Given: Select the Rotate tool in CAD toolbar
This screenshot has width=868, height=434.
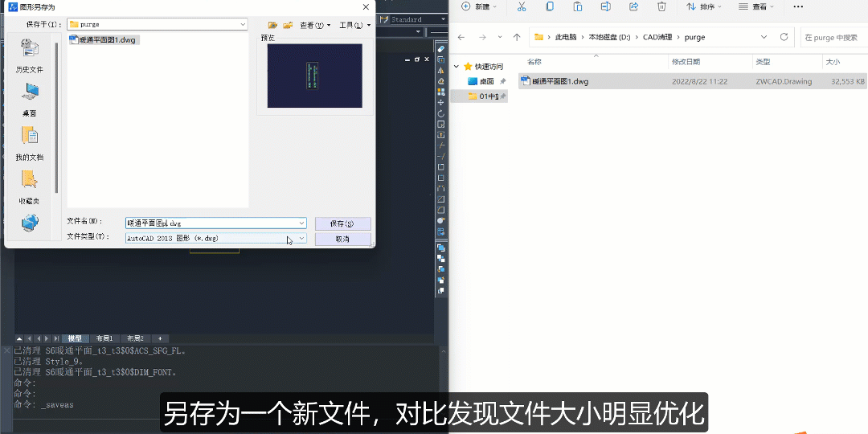Looking at the screenshot, I should [441, 113].
